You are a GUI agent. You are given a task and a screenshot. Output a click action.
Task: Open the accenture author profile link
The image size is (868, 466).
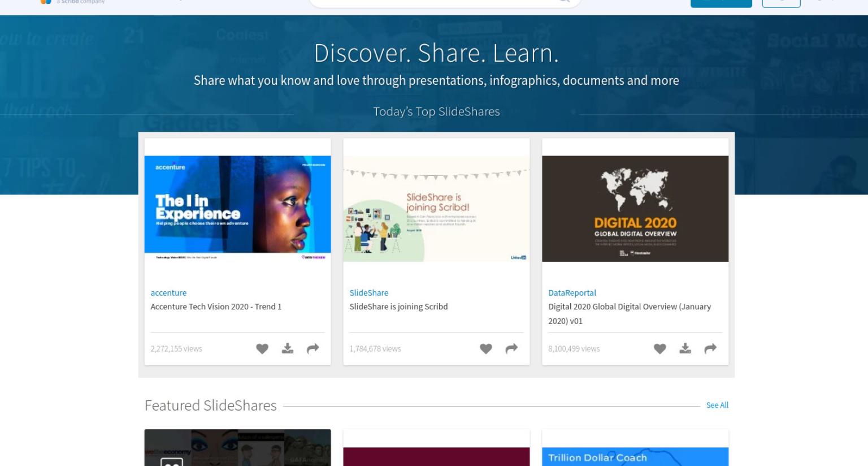click(168, 292)
